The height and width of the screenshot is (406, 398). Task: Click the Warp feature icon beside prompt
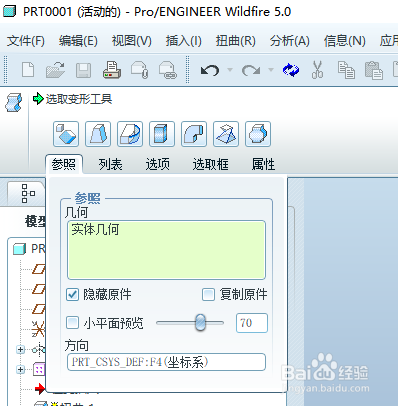click(14, 103)
